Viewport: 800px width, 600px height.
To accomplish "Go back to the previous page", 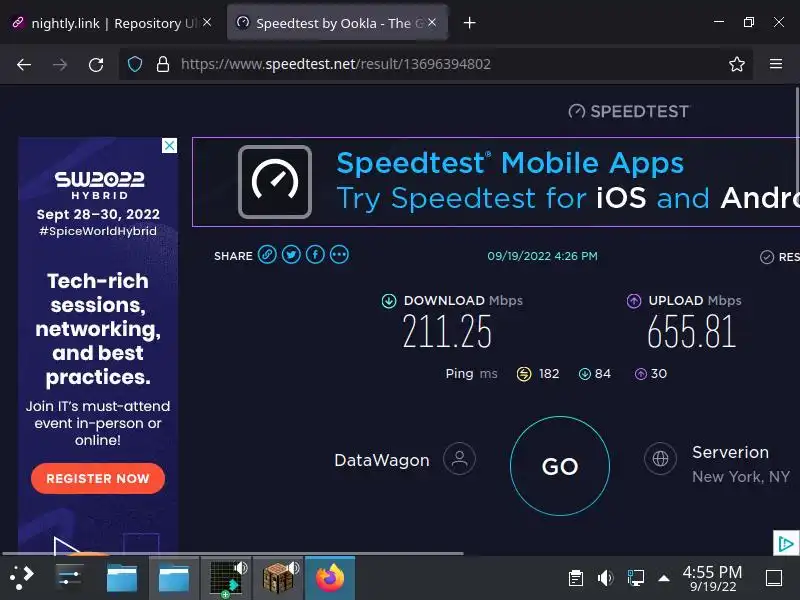I will [24, 64].
